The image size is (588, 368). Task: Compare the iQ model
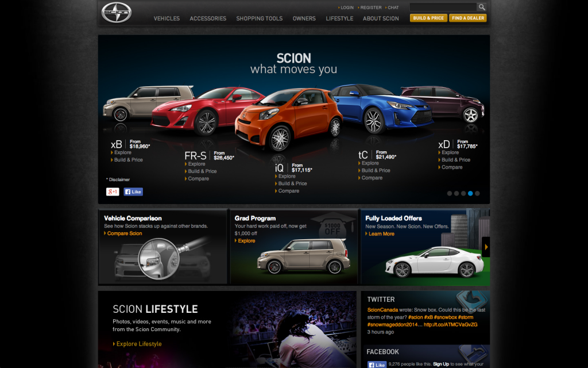pyautogui.click(x=289, y=191)
